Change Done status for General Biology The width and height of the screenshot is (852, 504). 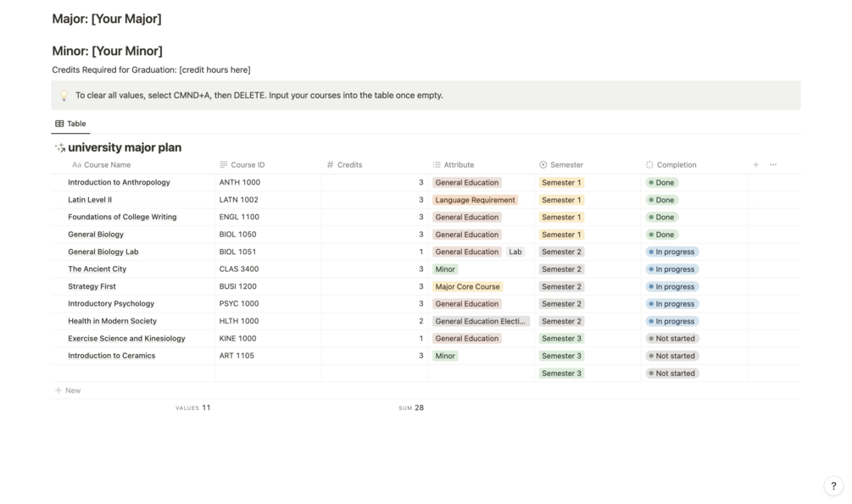(661, 235)
